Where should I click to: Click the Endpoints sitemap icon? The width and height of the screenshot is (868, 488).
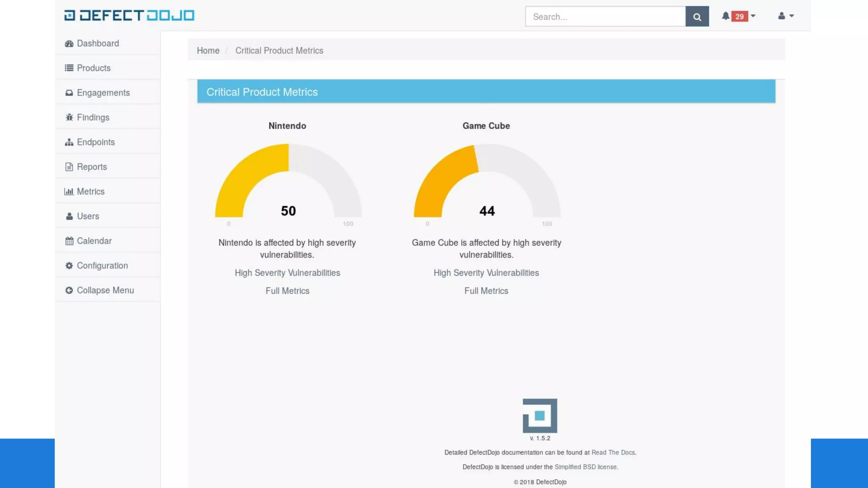pyautogui.click(x=69, y=142)
